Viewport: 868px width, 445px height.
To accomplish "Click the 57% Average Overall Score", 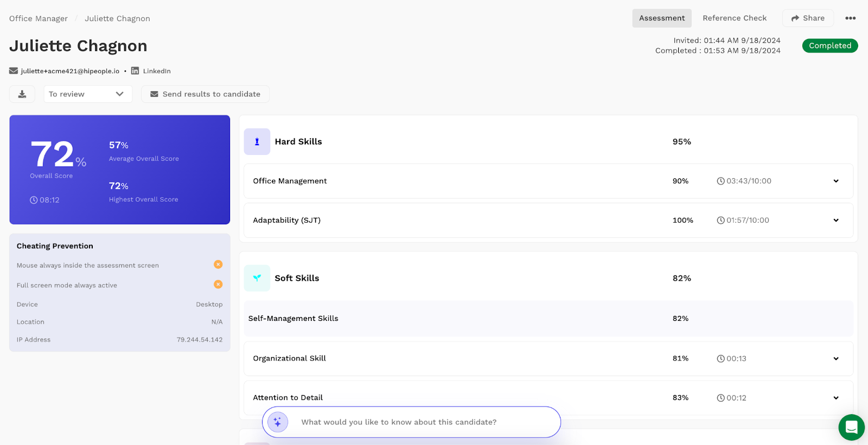I will coord(119,145).
